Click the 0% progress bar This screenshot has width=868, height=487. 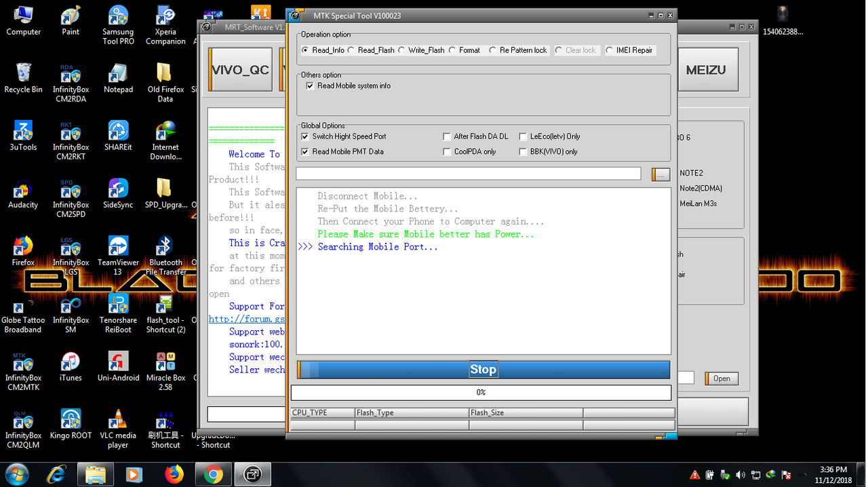click(x=481, y=392)
